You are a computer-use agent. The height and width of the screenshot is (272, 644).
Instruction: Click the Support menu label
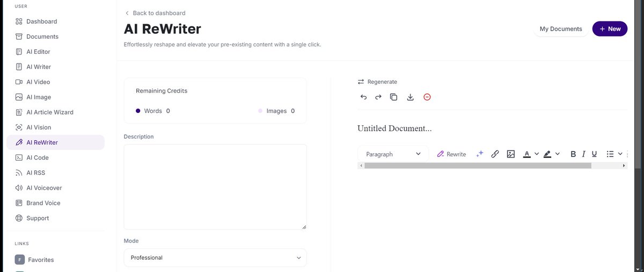click(38, 218)
